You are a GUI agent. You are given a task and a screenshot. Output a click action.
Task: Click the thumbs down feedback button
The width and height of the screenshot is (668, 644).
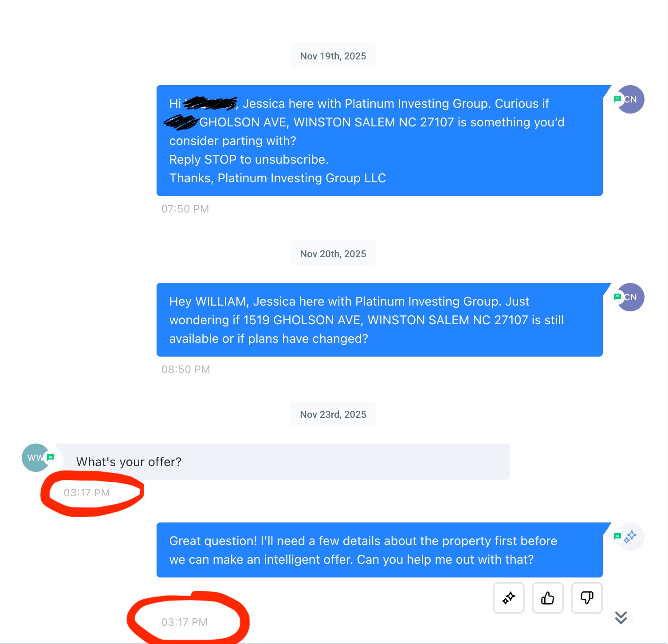point(586,598)
